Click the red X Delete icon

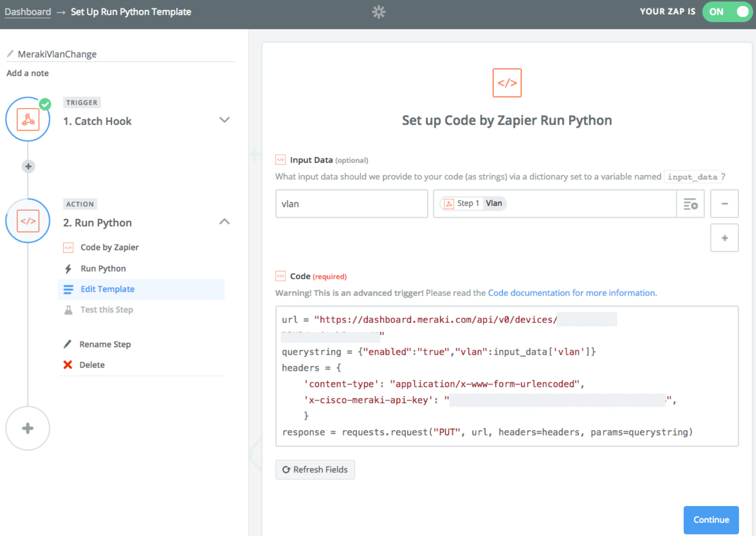point(68,365)
